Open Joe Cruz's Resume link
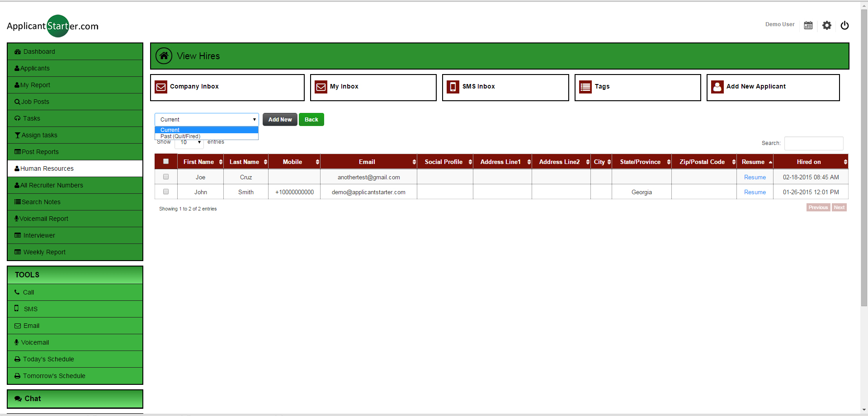The image size is (868, 416). [754, 177]
